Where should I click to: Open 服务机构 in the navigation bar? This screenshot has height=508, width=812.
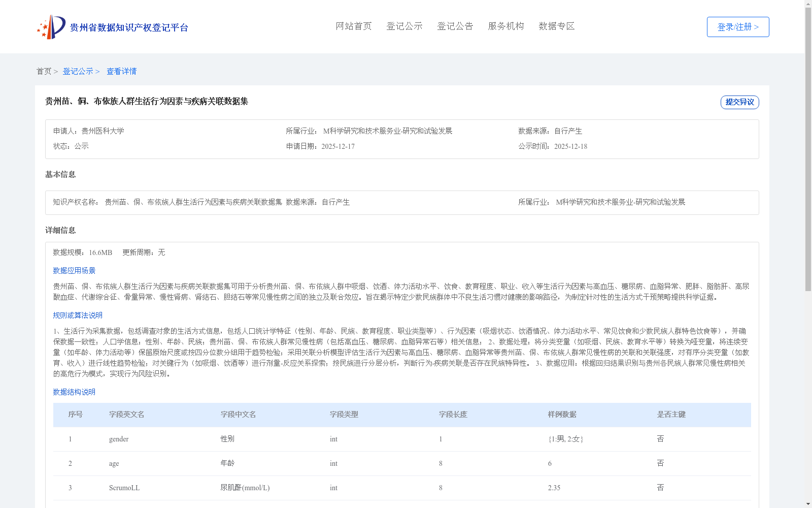[506, 26]
